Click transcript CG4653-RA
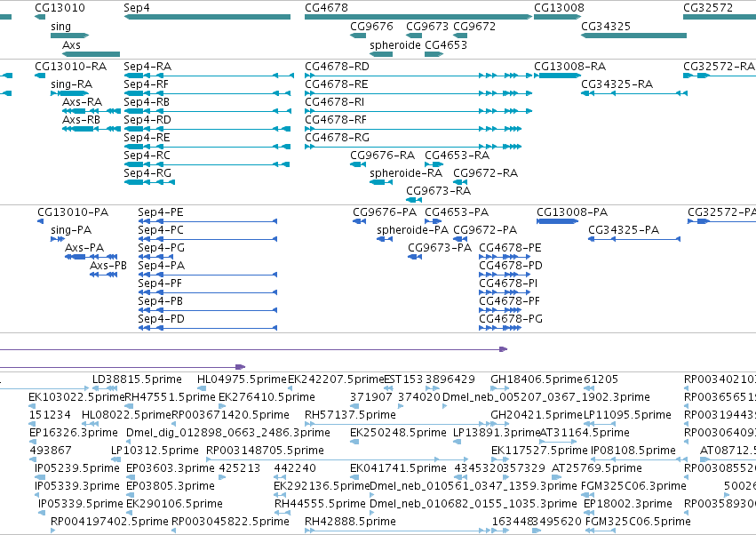The image size is (756, 535). point(434,164)
